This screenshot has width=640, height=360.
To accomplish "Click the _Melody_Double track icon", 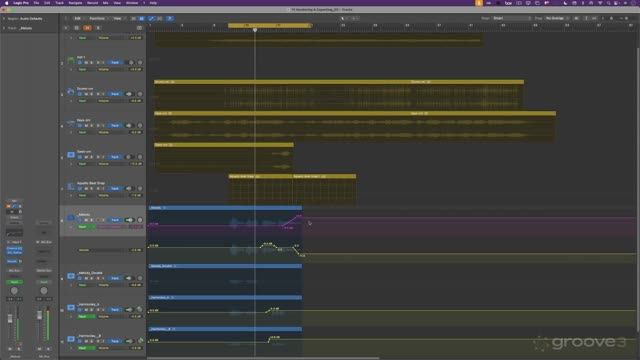I will (x=71, y=276).
